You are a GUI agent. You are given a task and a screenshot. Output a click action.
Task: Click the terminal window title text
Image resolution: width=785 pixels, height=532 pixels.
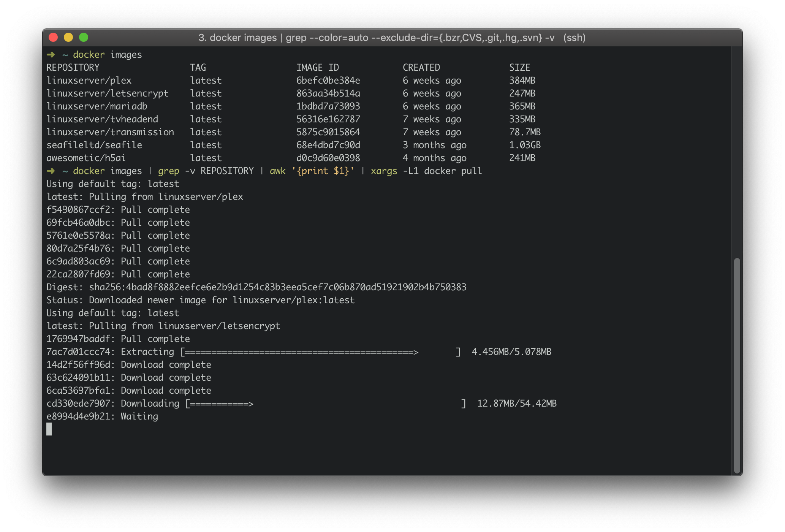392,38
